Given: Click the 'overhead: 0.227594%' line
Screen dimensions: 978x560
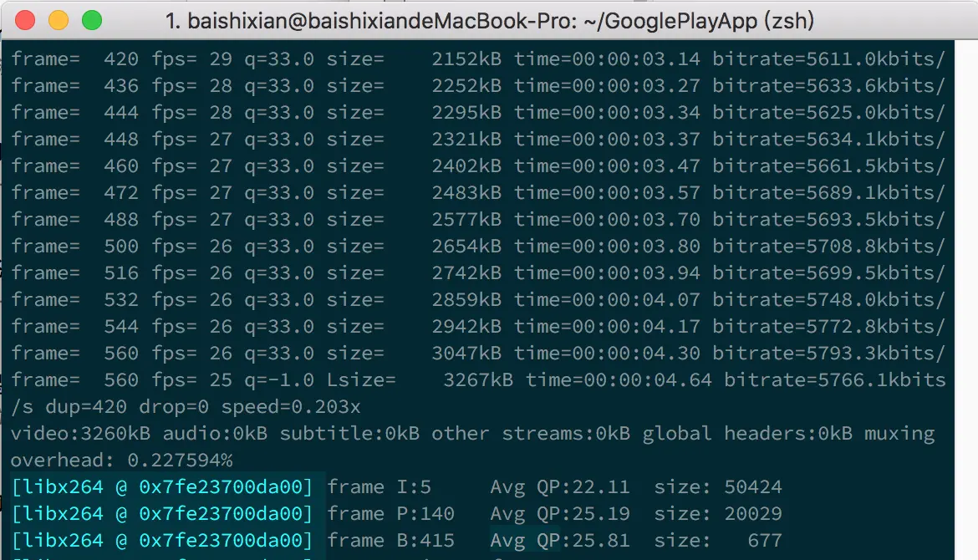Looking at the screenshot, I should (x=121, y=460).
